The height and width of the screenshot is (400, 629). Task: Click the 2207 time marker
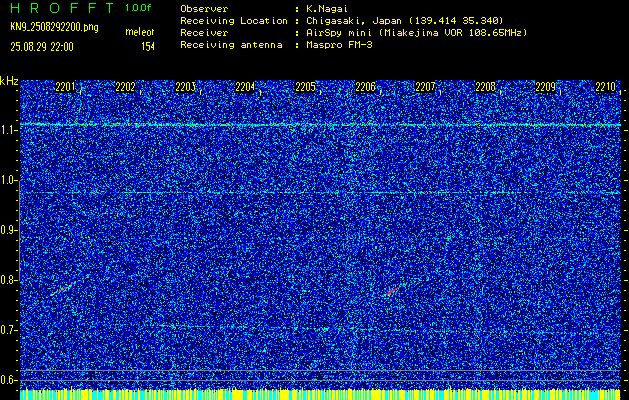coord(425,87)
